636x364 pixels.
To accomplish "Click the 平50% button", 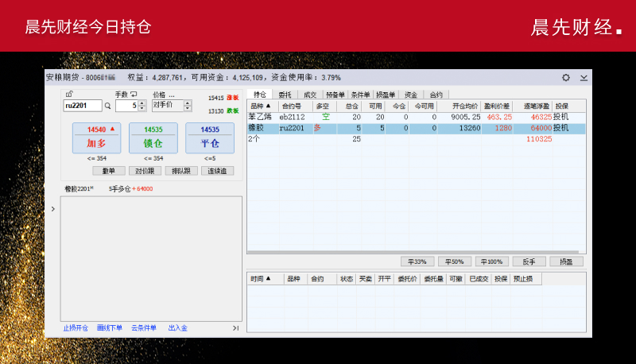I will coord(453,261).
